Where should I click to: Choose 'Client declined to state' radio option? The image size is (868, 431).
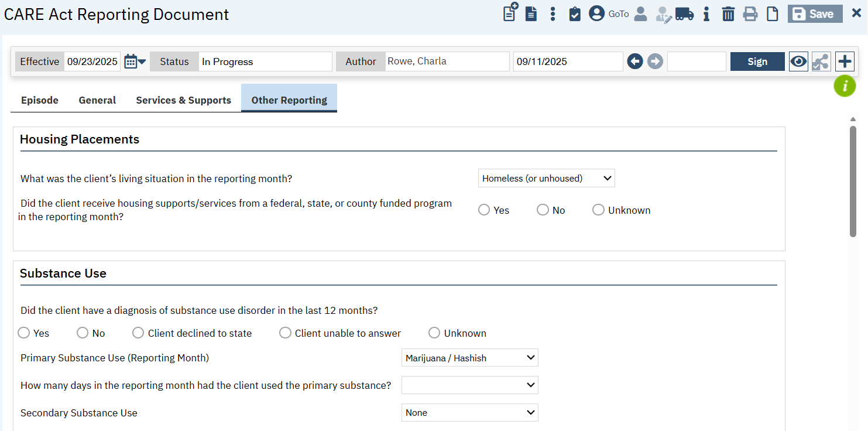(x=138, y=333)
